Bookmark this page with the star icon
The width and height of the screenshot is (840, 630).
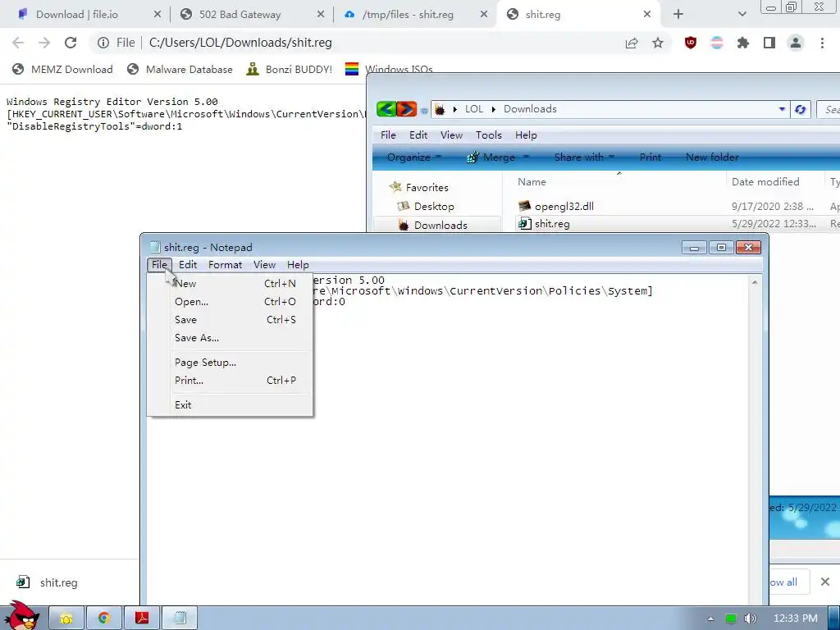[x=658, y=43]
